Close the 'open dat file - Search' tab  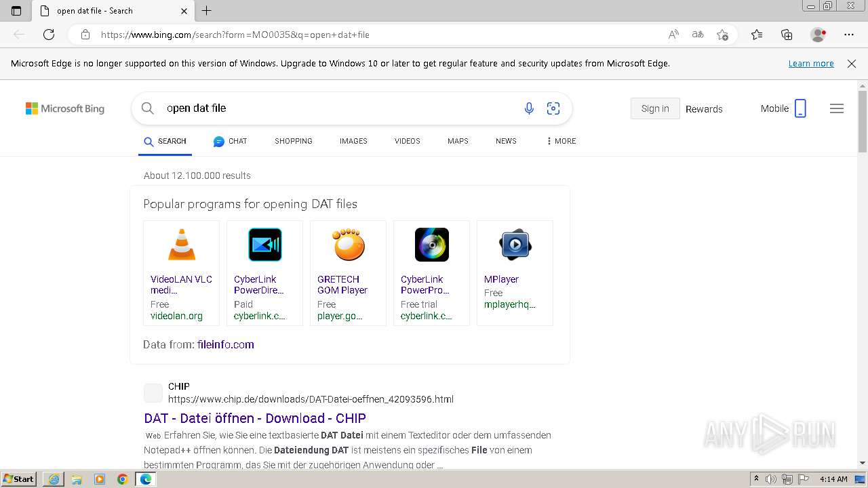(x=184, y=11)
